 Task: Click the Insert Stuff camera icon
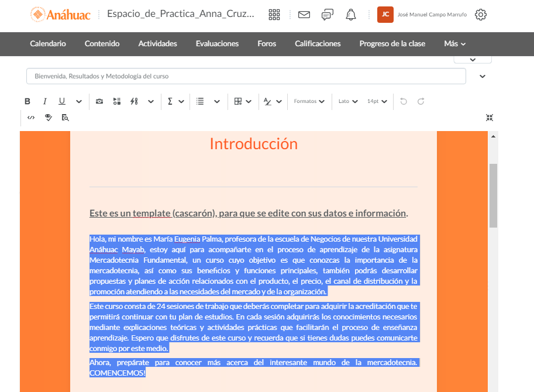(99, 101)
